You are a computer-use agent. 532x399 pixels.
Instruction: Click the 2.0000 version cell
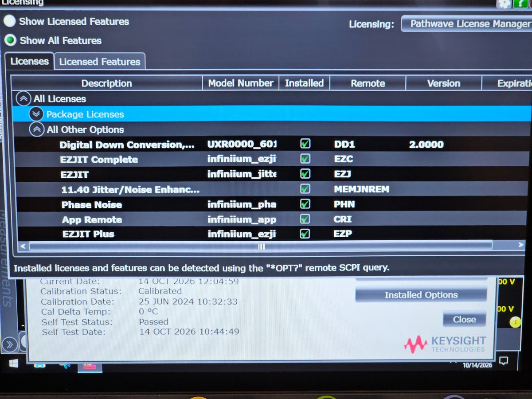(x=426, y=144)
